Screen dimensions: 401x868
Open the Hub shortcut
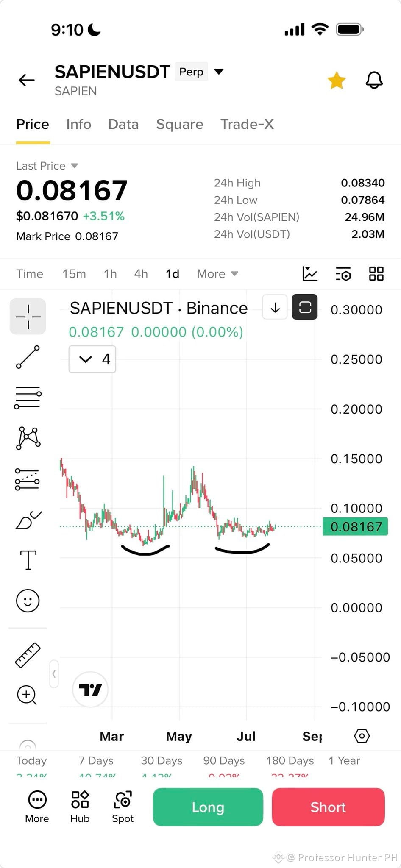(80, 807)
